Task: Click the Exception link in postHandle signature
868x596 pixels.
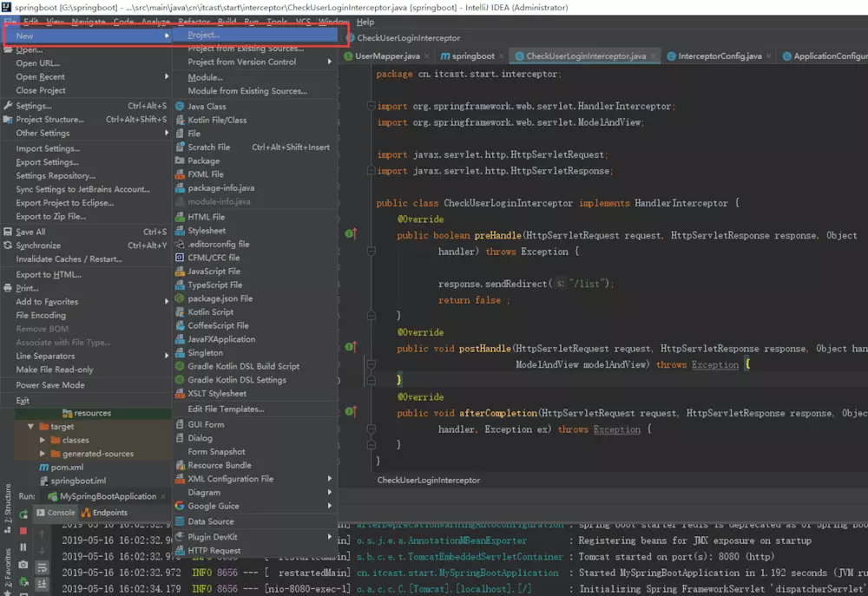Action: click(714, 364)
